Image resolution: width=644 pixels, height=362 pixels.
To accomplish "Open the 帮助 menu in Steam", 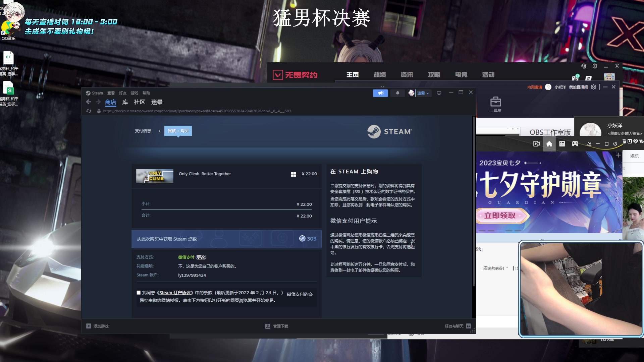I will [x=146, y=93].
